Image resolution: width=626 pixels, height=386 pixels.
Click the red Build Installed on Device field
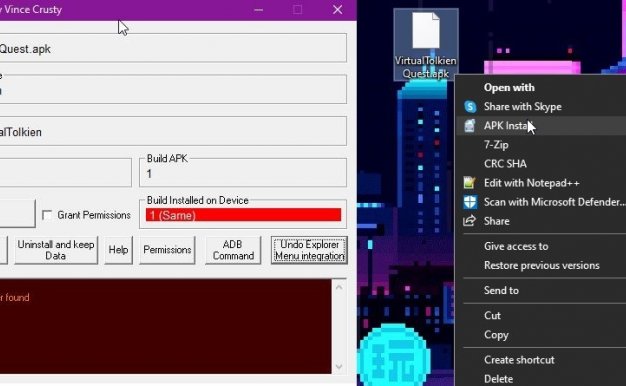[x=243, y=215]
